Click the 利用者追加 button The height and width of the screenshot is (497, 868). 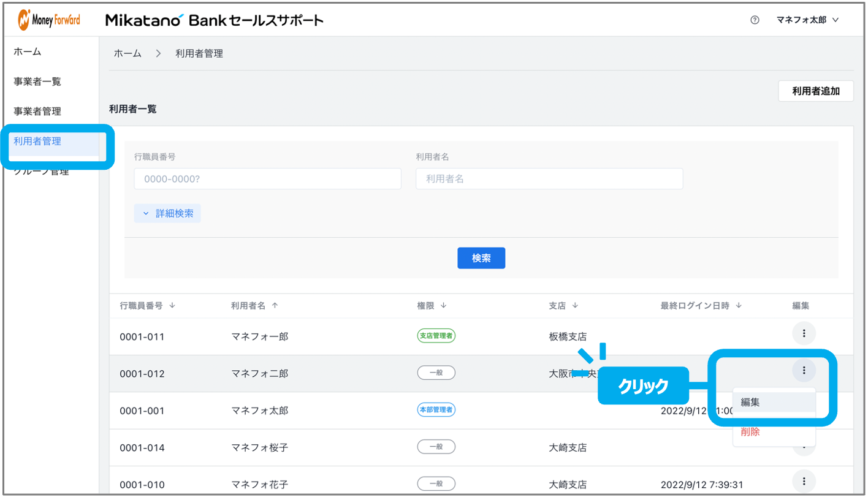[x=816, y=91]
